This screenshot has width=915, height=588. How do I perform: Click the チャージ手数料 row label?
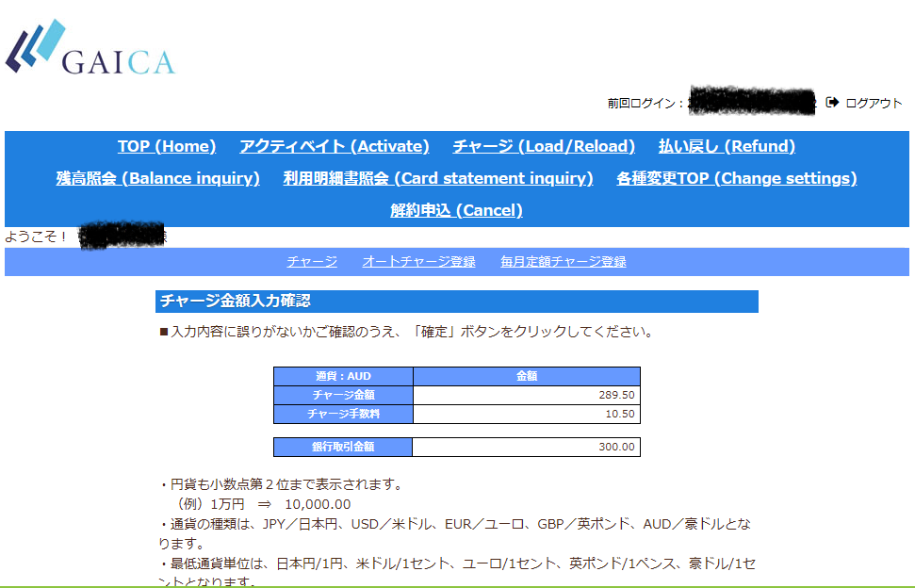(343, 414)
